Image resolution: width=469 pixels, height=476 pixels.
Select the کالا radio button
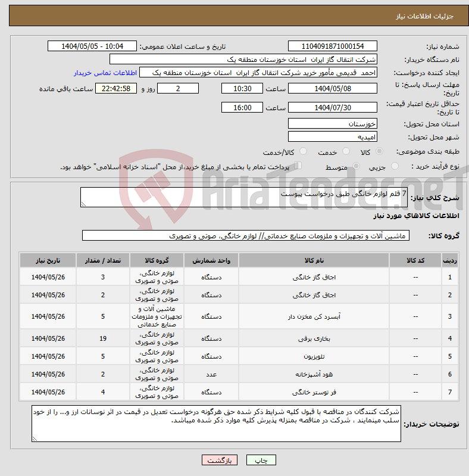click(x=379, y=151)
